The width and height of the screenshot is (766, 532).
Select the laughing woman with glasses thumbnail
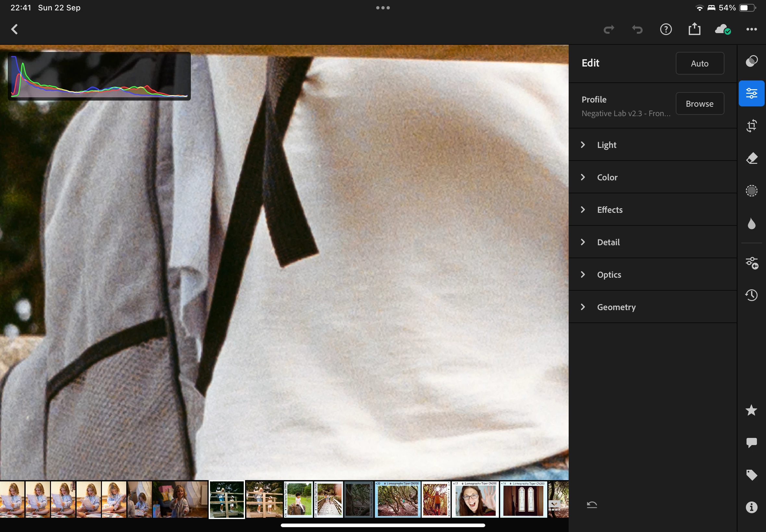pyautogui.click(x=475, y=499)
